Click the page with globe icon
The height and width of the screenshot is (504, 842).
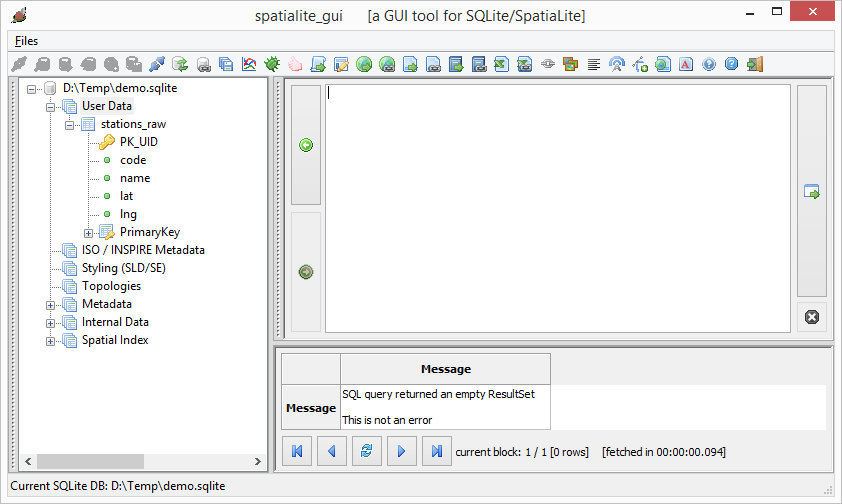click(663, 64)
